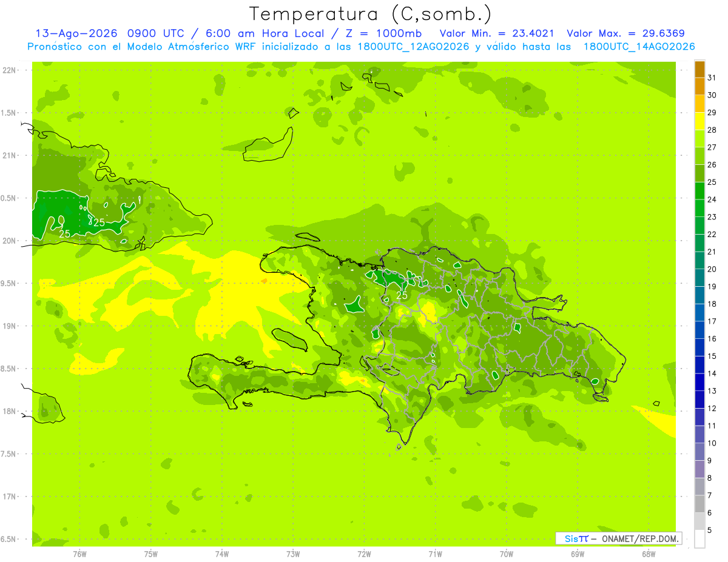
Task: Click the "21N" latitude label
Action: tap(9, 156)
